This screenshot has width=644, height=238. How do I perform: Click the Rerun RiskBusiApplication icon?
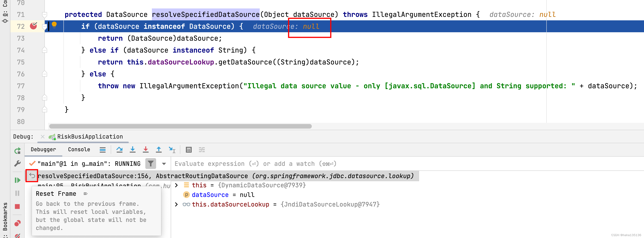[x=17, y=151]
